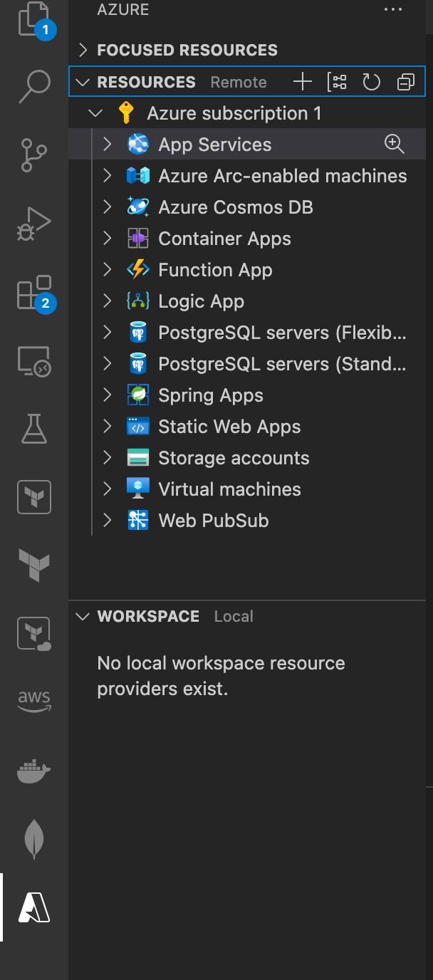Open the Terraform Cloud view icon
The width and height of the screenshot is (433, 980).
pos(34,634)
